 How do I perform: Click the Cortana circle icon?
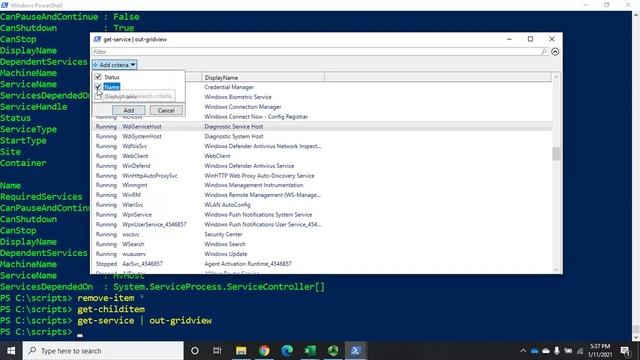click(x=195, y=351)
